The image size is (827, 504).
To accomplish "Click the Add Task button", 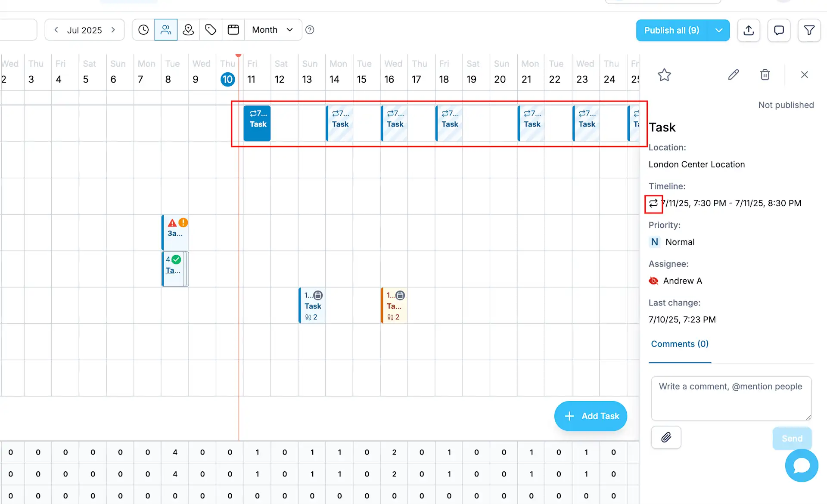I will point(591,416).
